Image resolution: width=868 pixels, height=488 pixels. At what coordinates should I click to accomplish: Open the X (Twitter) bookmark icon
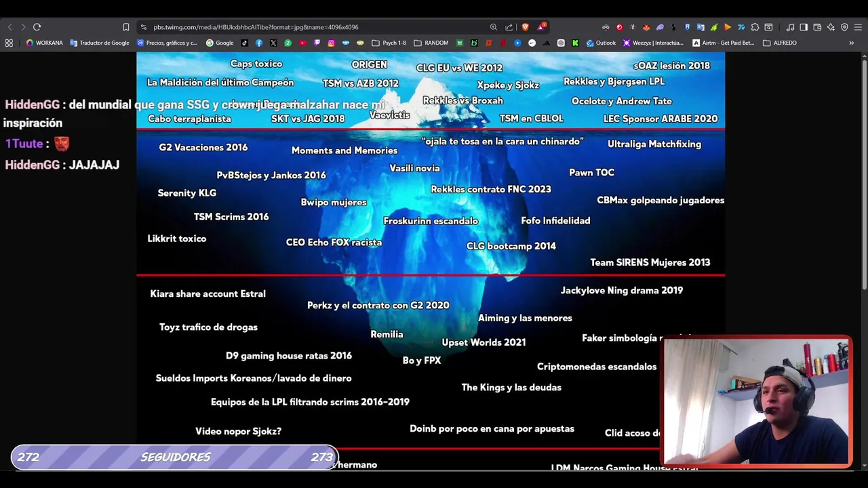pos(273,43)
